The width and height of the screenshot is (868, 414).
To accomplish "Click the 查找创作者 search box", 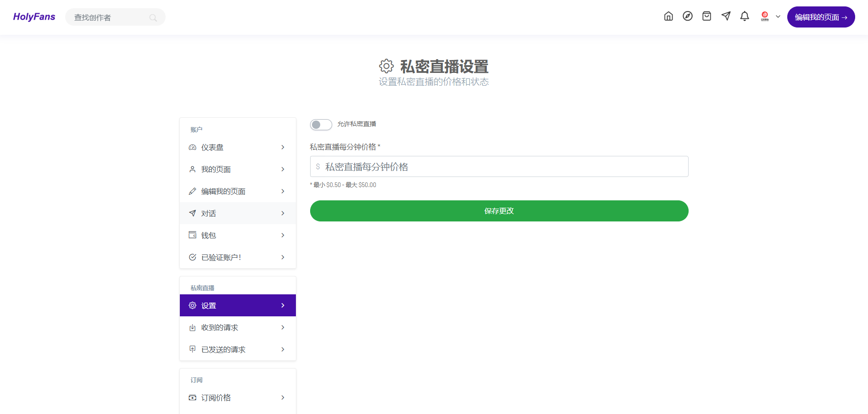I will (x=115, y=17).
